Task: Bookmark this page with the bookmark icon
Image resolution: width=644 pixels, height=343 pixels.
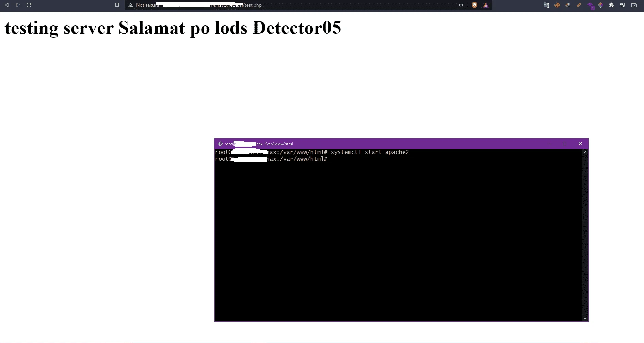Action: [117, 5]
